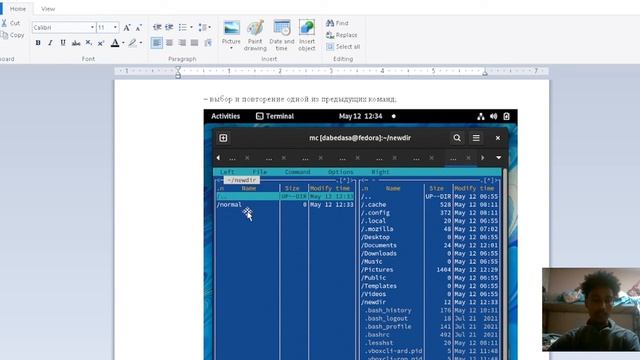Apply strikethrough formatting

pos(76,42)
